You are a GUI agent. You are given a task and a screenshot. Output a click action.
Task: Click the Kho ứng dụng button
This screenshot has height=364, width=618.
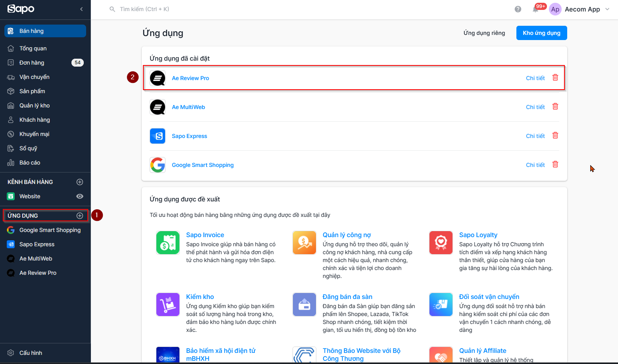coord(541,33)
